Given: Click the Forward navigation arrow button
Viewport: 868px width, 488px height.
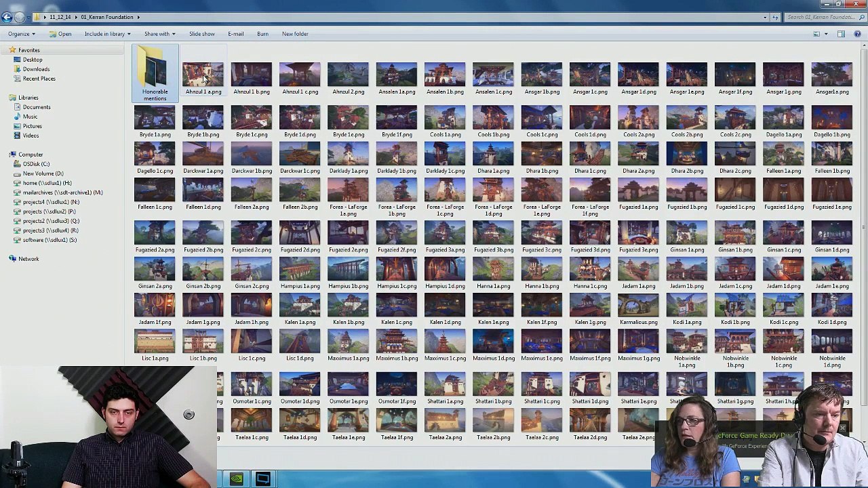Looking at the screenshot, I should (20, 17).
